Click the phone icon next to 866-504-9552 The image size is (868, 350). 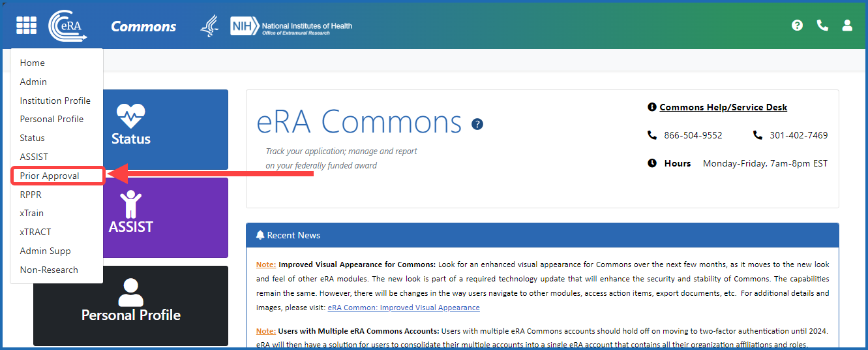tap(651, 135)
